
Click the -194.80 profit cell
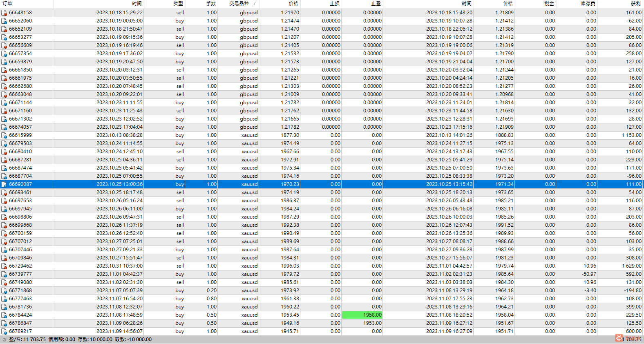coord(633,290)
